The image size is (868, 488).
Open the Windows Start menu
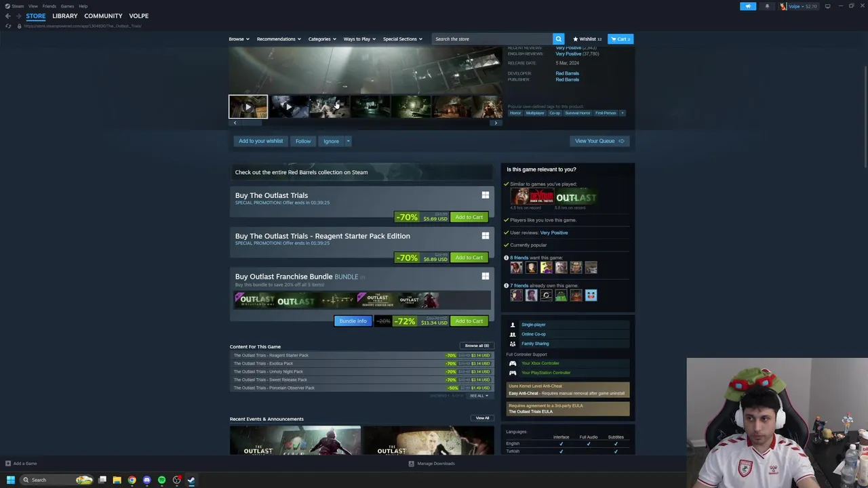10,480
